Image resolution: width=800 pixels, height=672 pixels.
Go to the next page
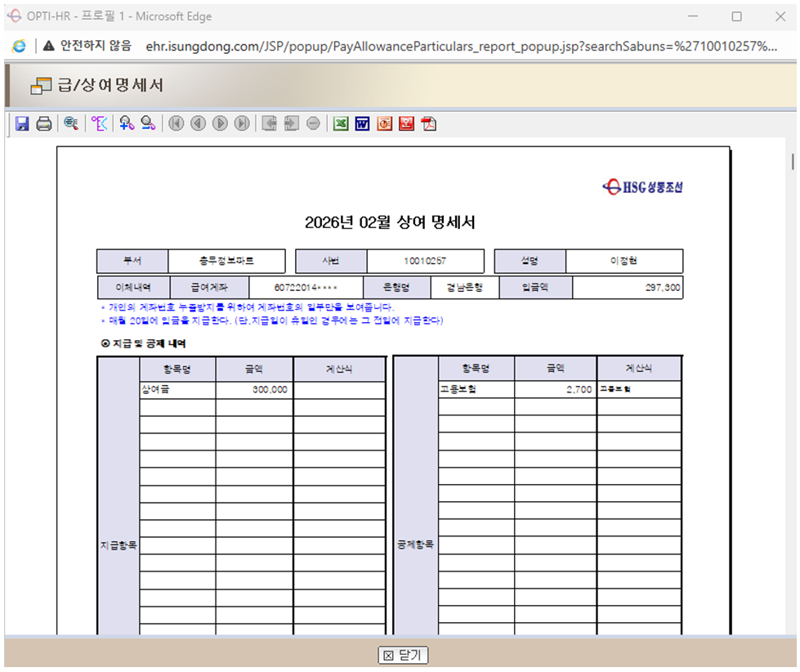pyautogui.click(x=219, y=123)
